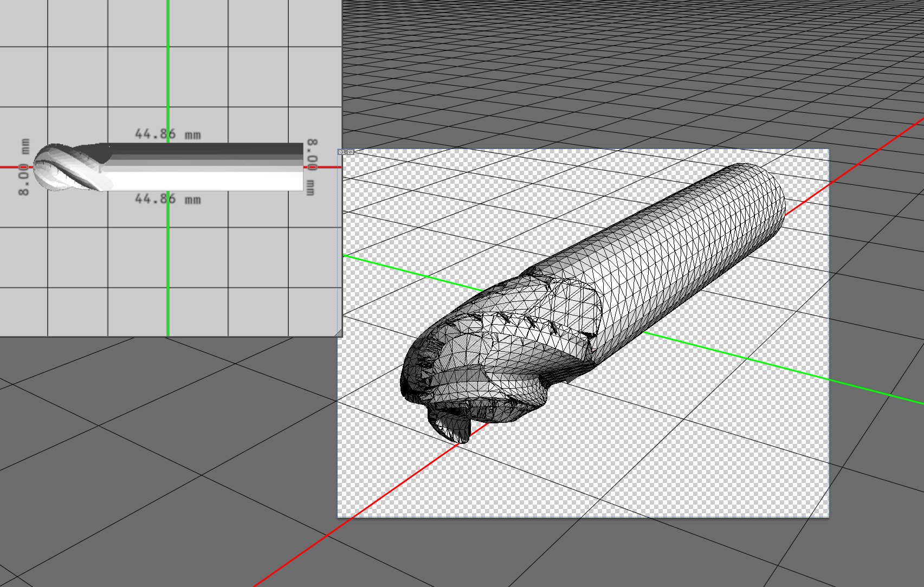Pick the fluted ball-nose tip in the shaded view

[65, 167]
